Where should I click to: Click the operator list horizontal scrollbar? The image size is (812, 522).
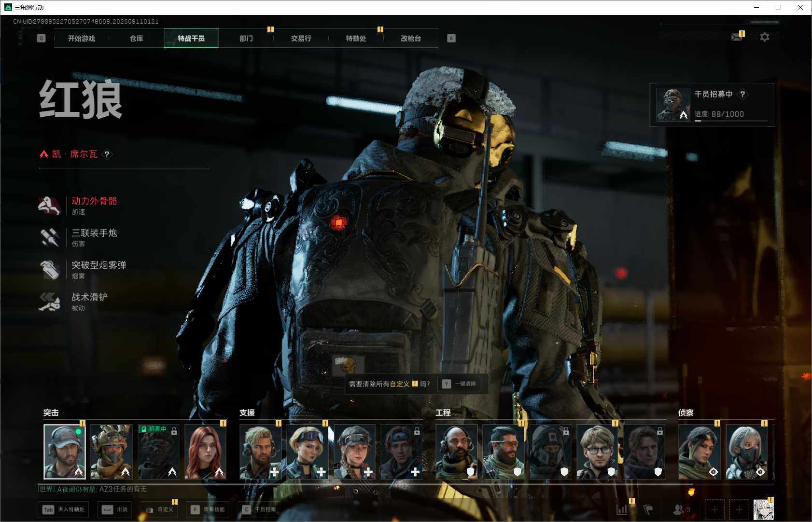click(x=365, y=484)
